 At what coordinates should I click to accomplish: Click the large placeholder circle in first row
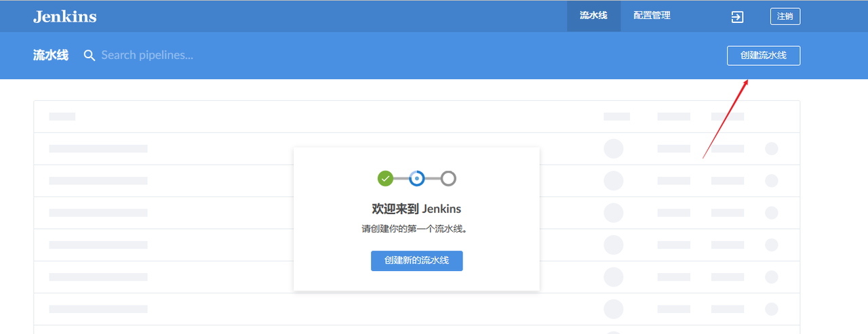tap(613, 148)
